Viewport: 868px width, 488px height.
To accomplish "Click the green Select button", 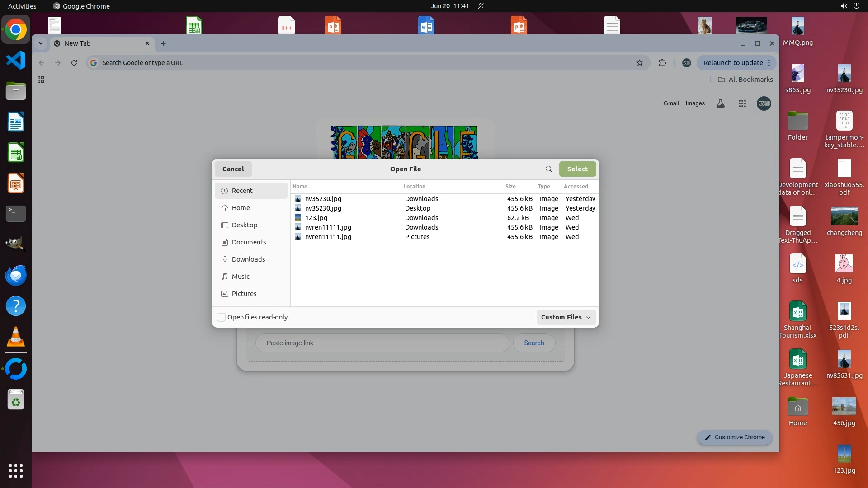I will click(577, 169).
